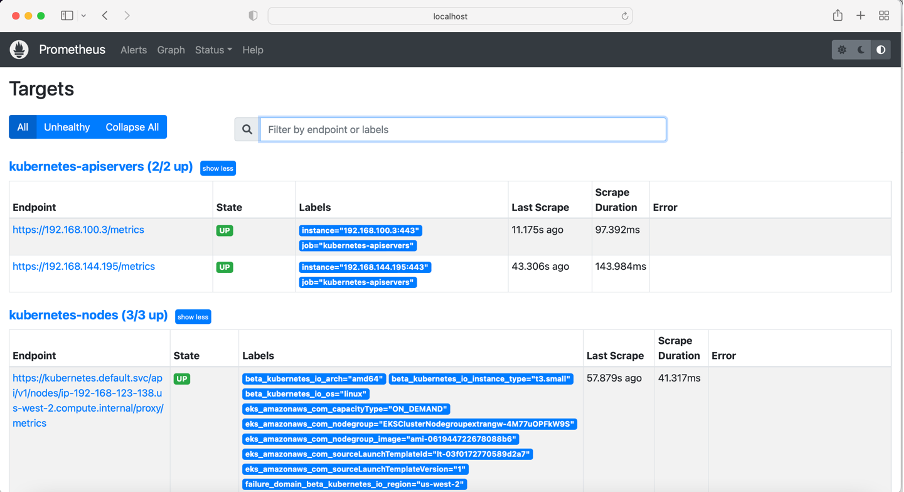The height and width of the screenshot is (492, 904).
Task: Click Collapse All button
Action: pyautogui.click(x=132, y=127)
